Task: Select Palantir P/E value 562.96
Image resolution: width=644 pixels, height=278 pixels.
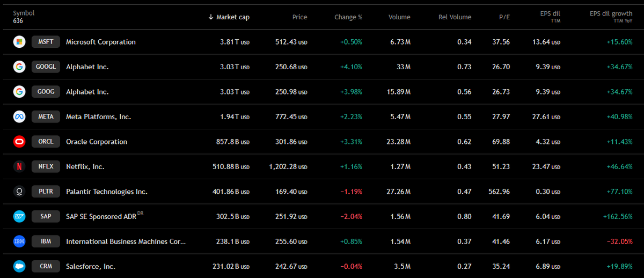Action: 499,192
